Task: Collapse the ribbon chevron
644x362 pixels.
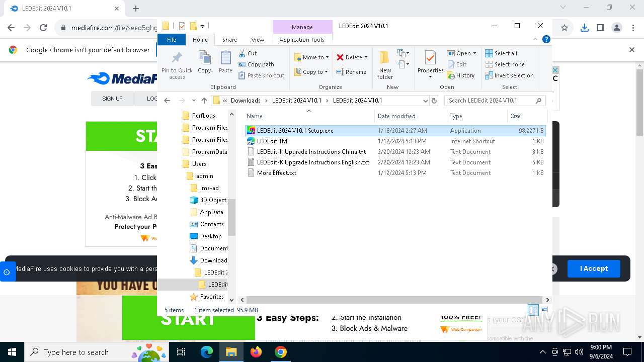Action: point(536,39)
